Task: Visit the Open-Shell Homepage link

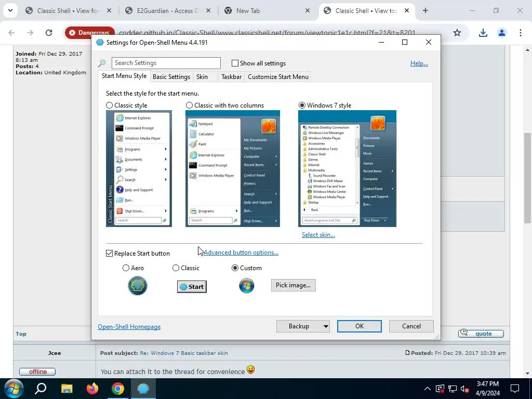Action: coord(129,327)
